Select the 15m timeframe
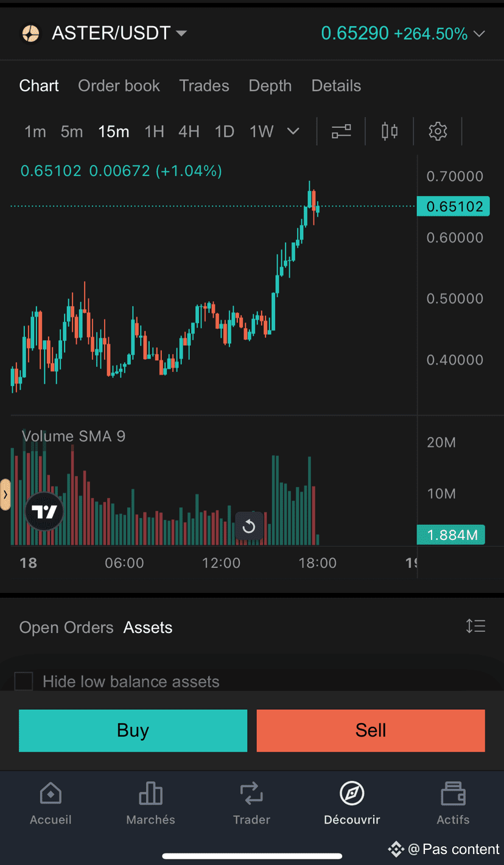Screen dimensions: 504x865 (113, 131)
